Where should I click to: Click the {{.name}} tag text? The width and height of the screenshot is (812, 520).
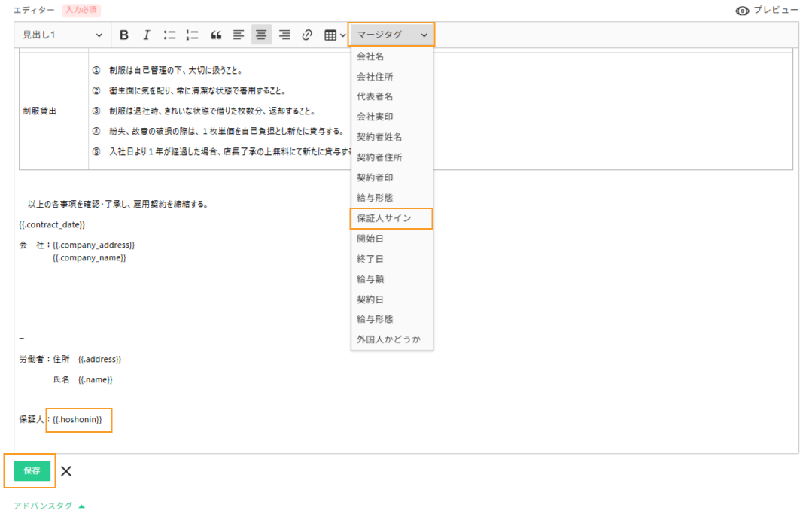pos(96,379)
